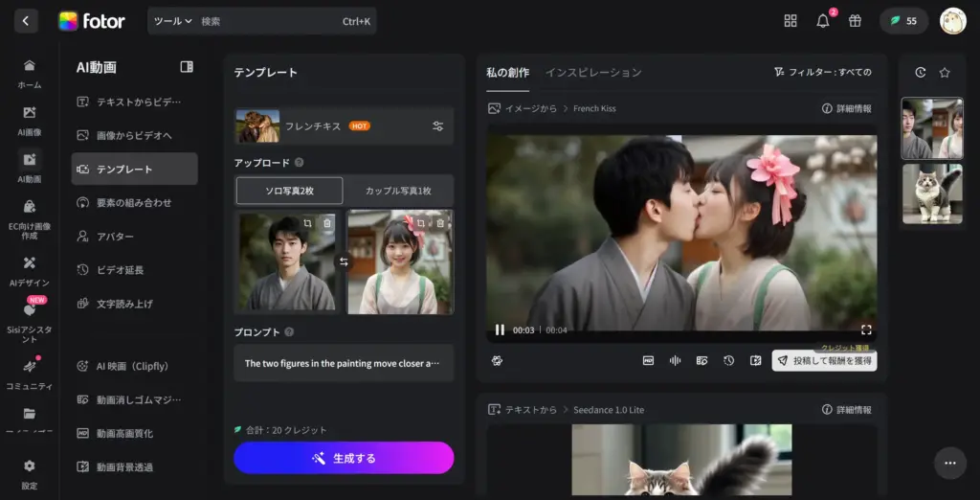Viewport: 980px width, 500px height.
Task: Click the video eraser icon below player
Action: [x=702, y=360]
